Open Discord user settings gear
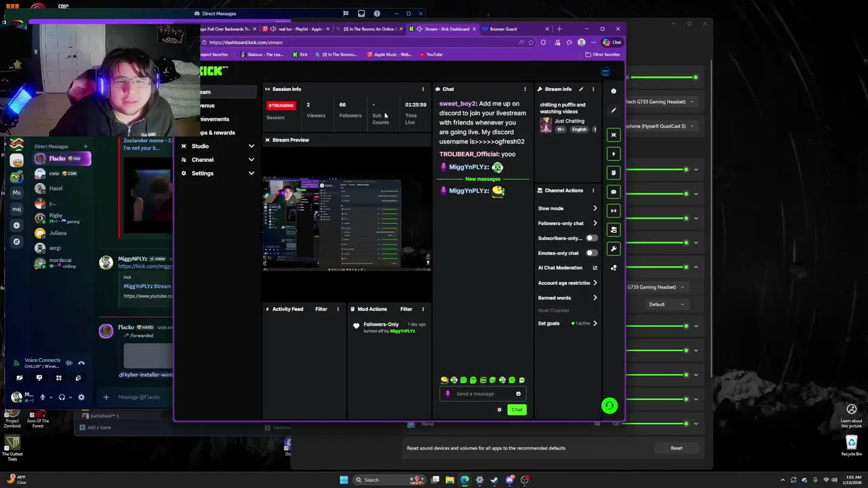The width and height of the screenshot is (868, 488). tap(81, 397)
